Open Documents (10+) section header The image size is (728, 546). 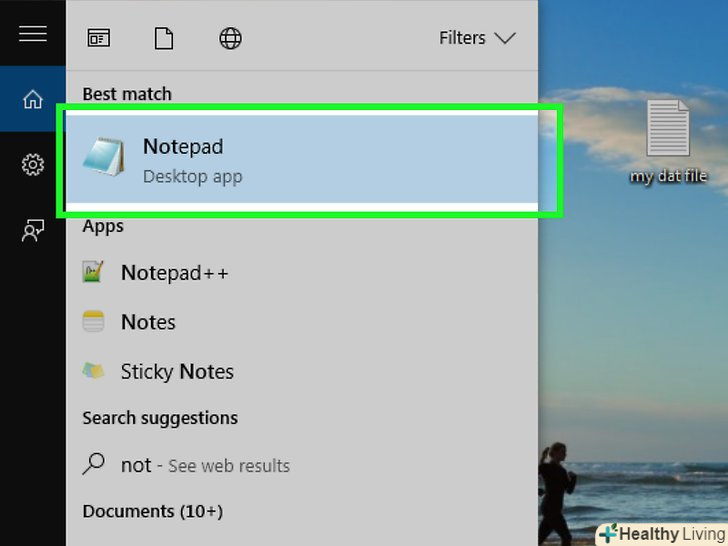pyautogui.click(x=153, y=511)
